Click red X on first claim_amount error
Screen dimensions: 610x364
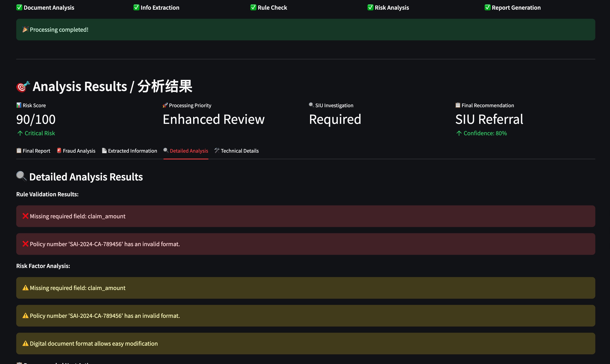point(25,216)
